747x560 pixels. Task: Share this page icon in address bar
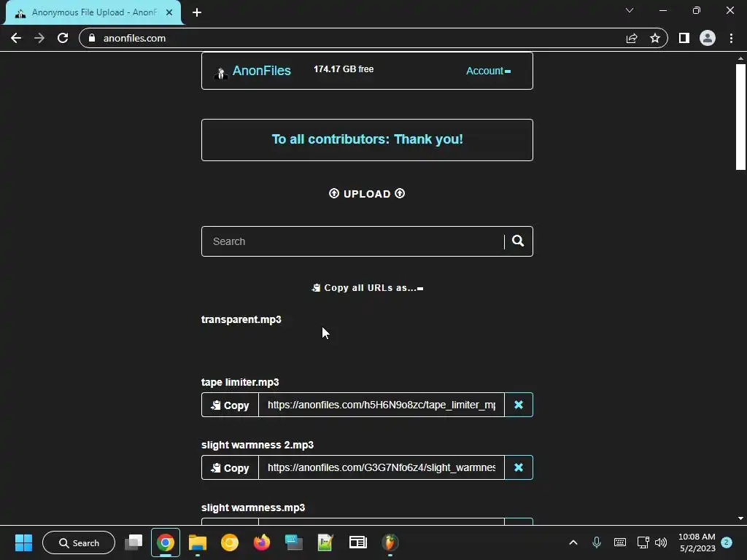[x=632, y=38]
